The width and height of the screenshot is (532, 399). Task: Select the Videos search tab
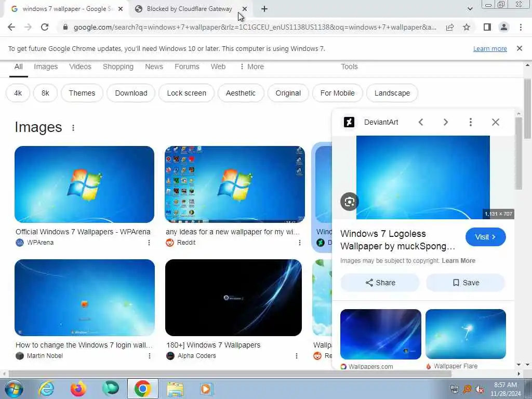coord(81,67)
